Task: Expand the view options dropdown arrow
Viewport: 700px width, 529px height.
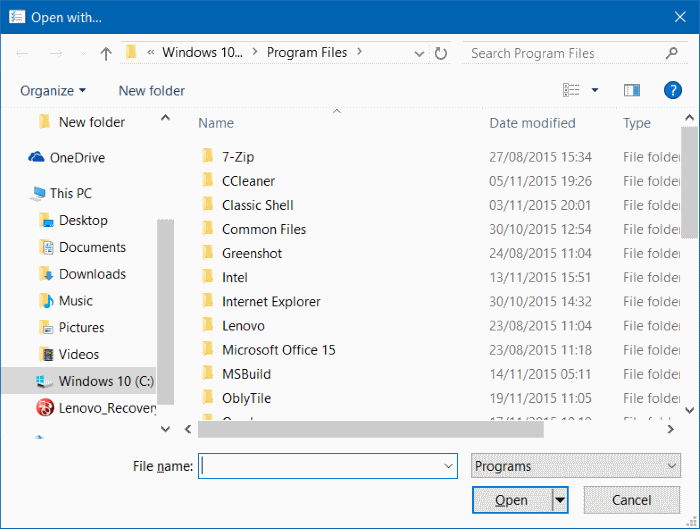Action: (595, 90)
